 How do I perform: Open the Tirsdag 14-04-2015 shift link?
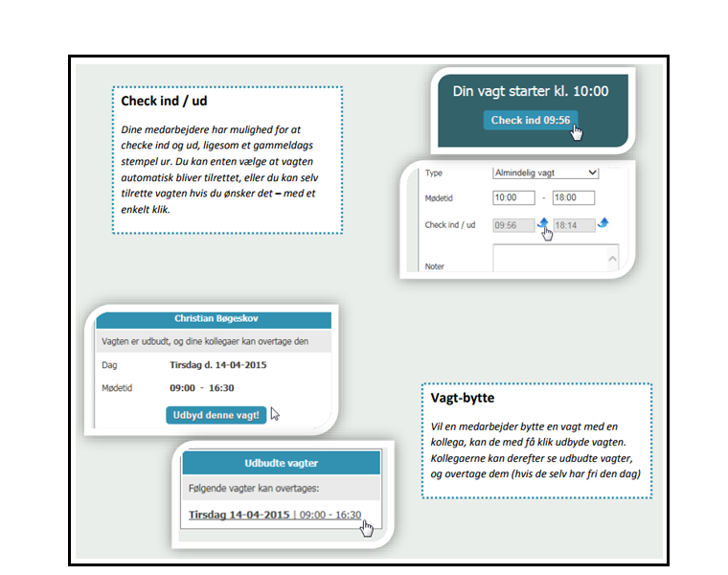(x=239, y=515)
